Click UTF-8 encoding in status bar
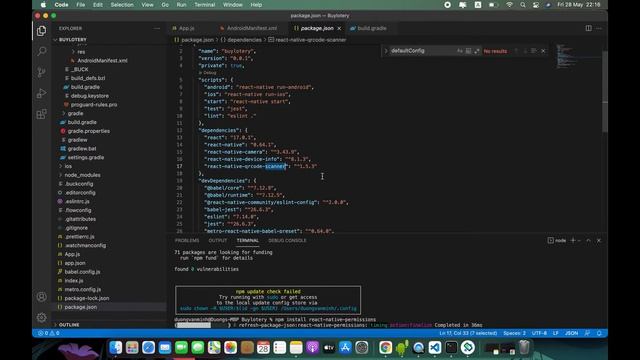 pos(539,333)
